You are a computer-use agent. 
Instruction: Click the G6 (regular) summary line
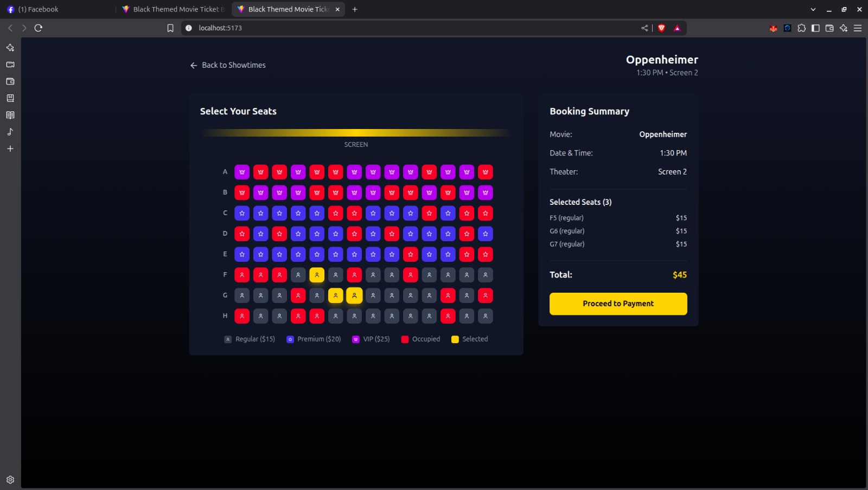[x=618, y=231]
